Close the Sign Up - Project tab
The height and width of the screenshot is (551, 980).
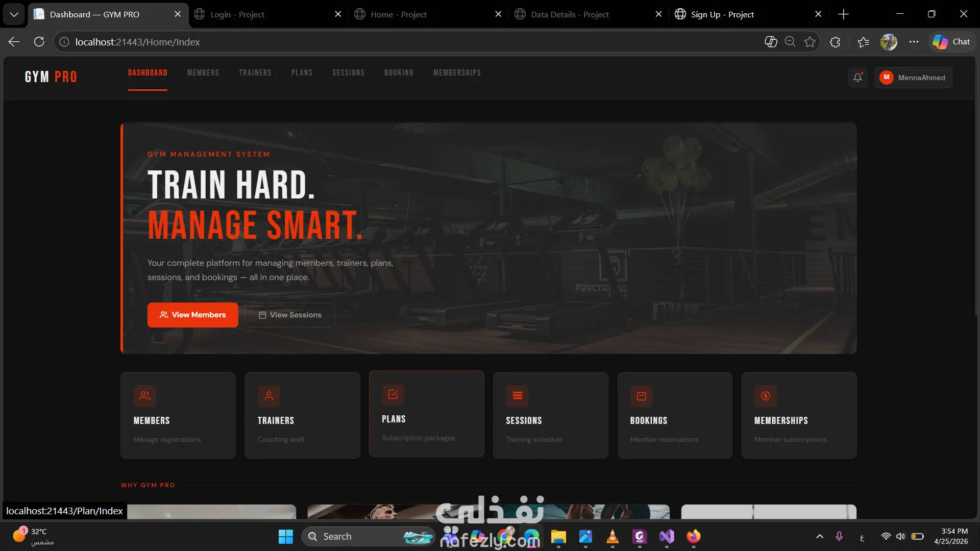coord(818,14)
